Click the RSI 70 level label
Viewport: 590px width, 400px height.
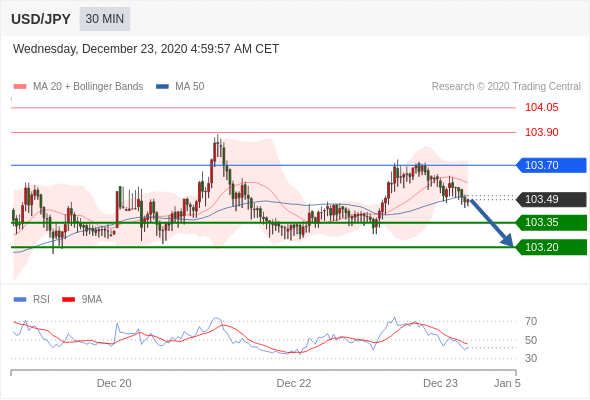[x=531, y=321]
